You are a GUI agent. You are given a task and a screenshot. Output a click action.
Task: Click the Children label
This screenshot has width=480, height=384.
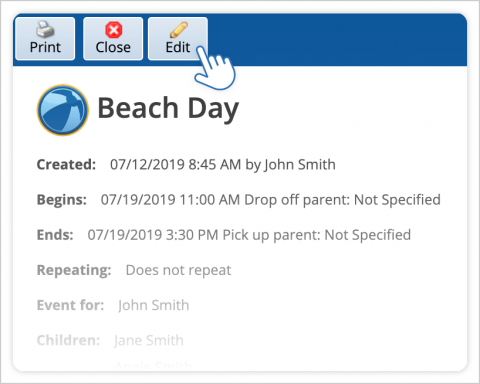[68, 340]
